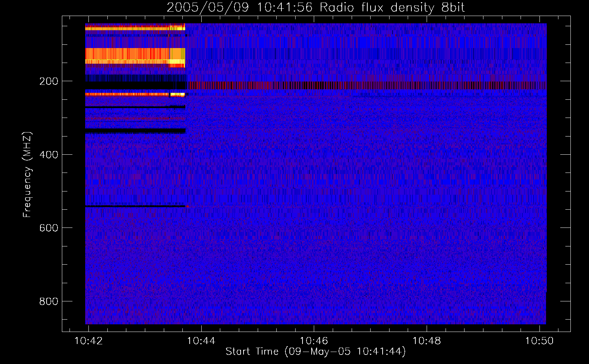Click the narrow yellow emission strip at the spectrogram's top edge
This screenshot has width=589, height=364.
135,28
